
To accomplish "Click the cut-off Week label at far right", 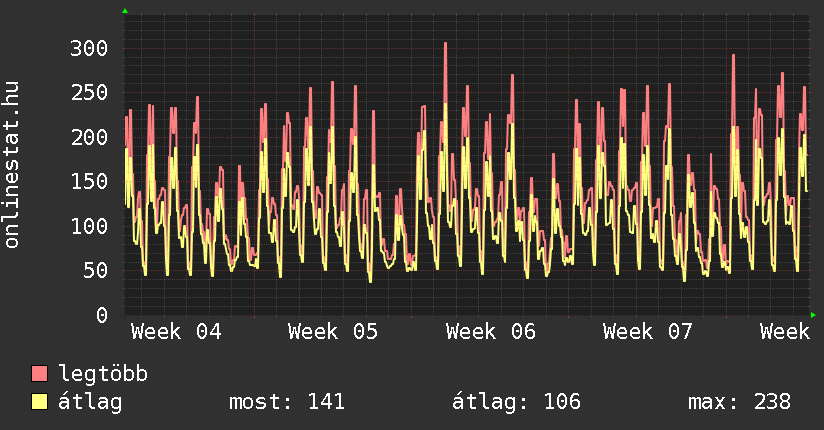I will (x=784, y=331).
